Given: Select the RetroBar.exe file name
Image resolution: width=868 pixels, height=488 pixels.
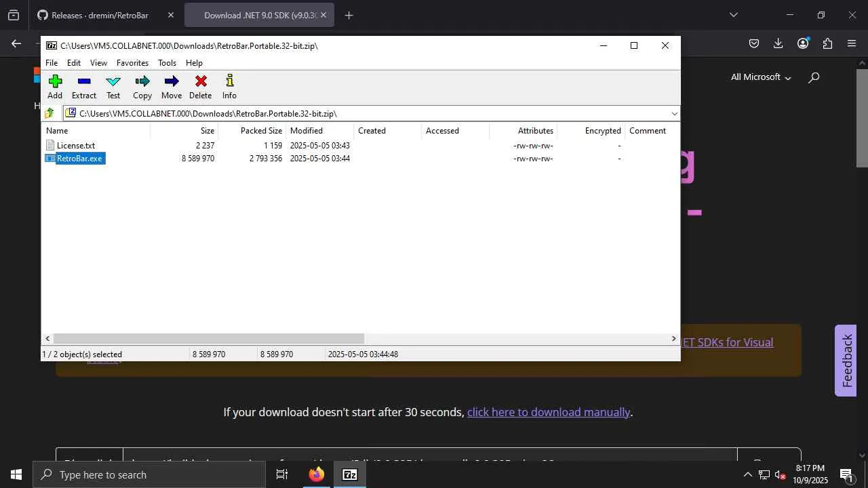Looking at the screenshot, I should pos(79,159).
